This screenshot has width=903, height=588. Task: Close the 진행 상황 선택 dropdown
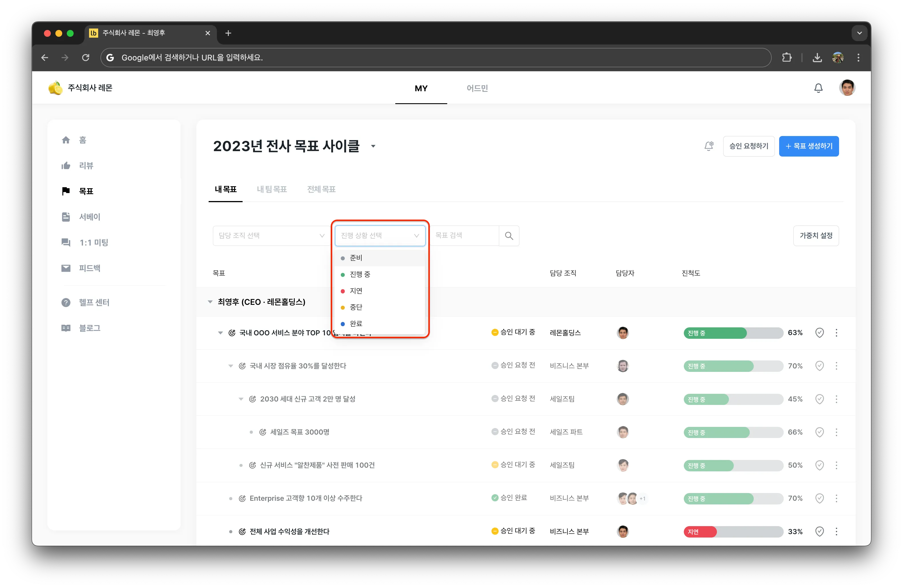pyautogui.click(x=380, y=236)
